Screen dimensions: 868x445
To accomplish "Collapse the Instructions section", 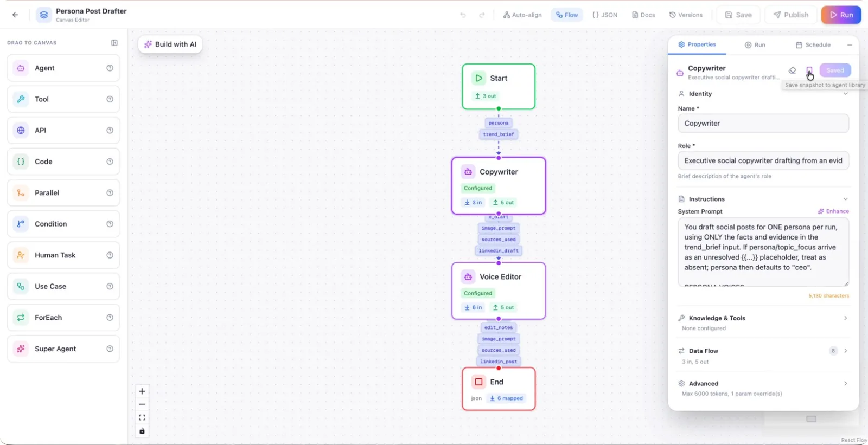I will (845, 199).
